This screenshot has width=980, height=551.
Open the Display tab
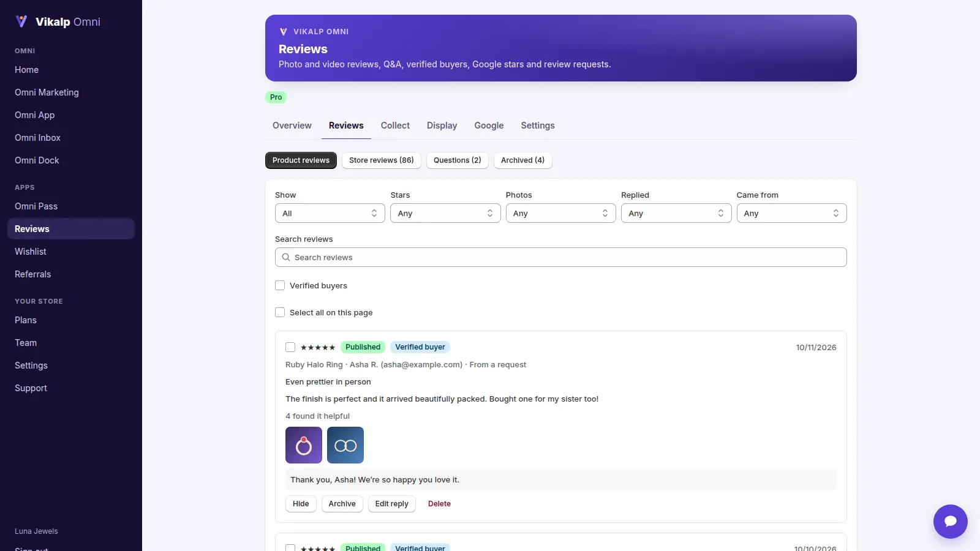(442, 126)
